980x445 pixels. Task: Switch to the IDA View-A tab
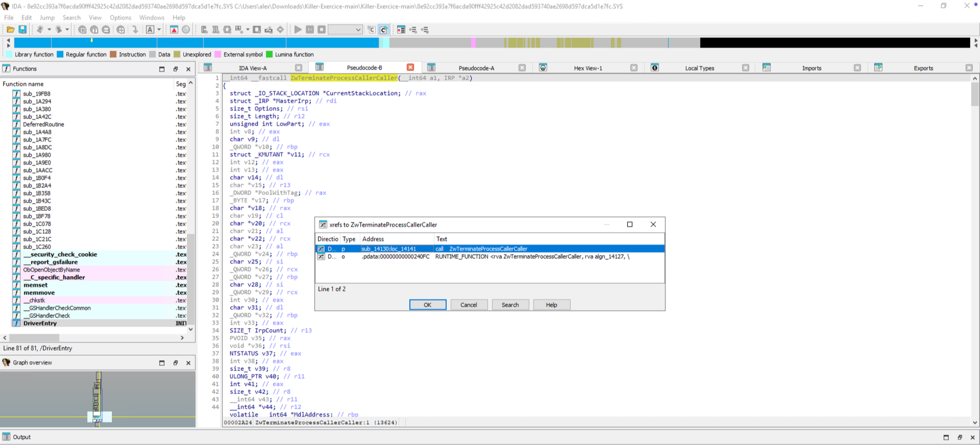[x=253, y=68]
